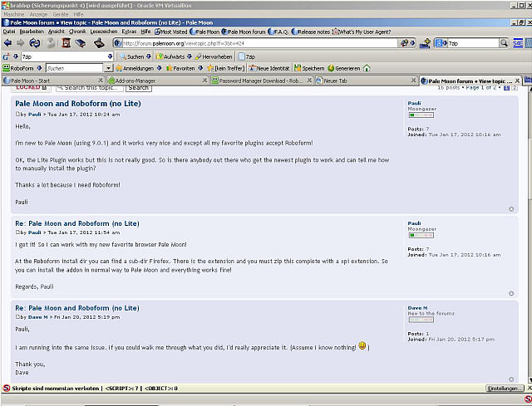Click the URL address bar field

click(249, 43)
